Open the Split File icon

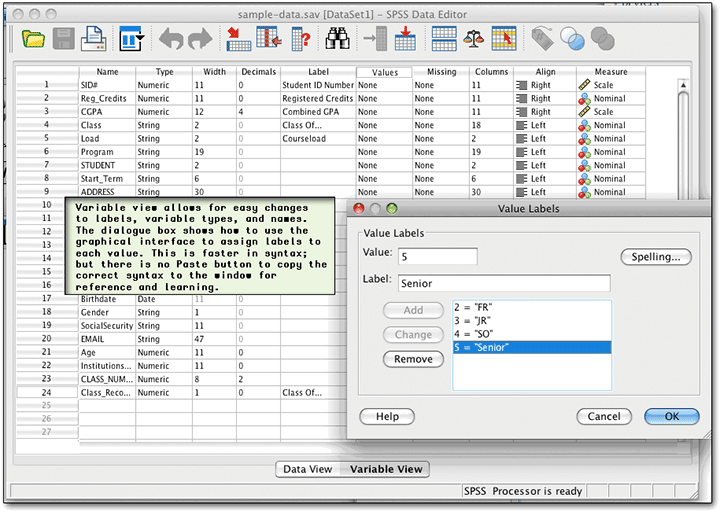point(444,39)
